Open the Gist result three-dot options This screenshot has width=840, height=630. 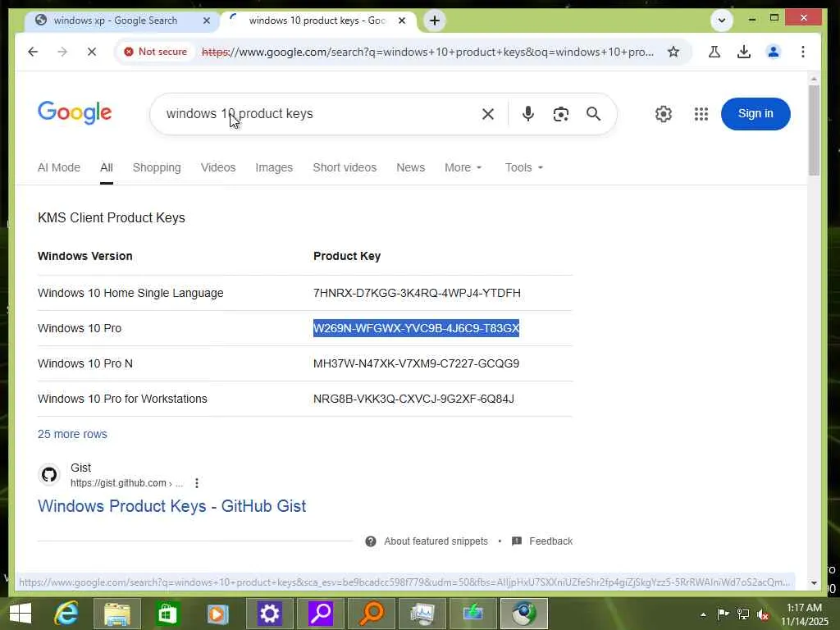point(197,483)
